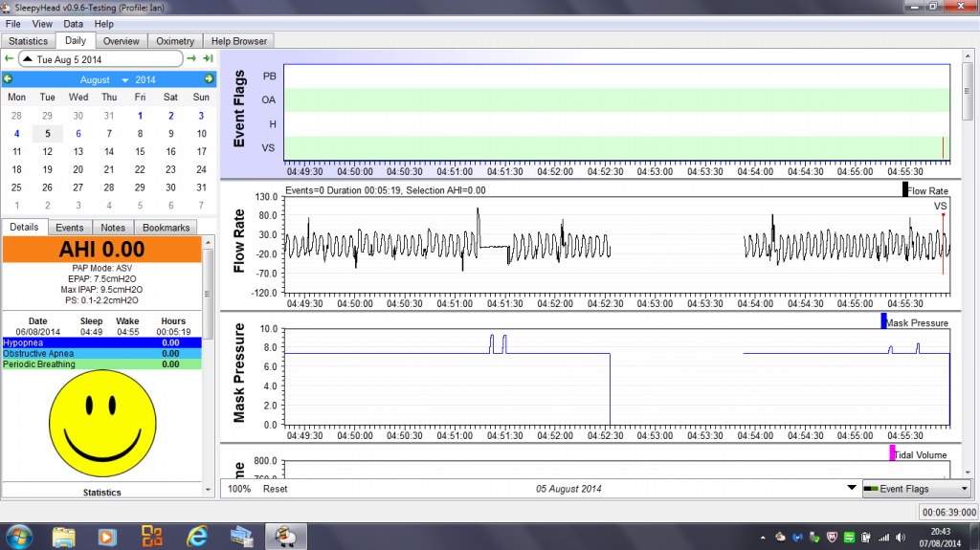Viewport: 980px width, 550px height.
Task: Go to previous day with green left arrow
Action: (9, 58)
